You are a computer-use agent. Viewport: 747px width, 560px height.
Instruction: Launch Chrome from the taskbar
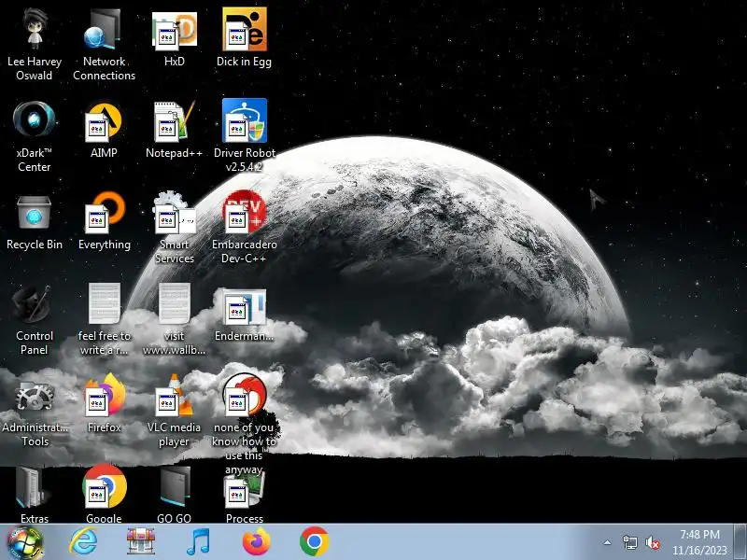(314, 541)
